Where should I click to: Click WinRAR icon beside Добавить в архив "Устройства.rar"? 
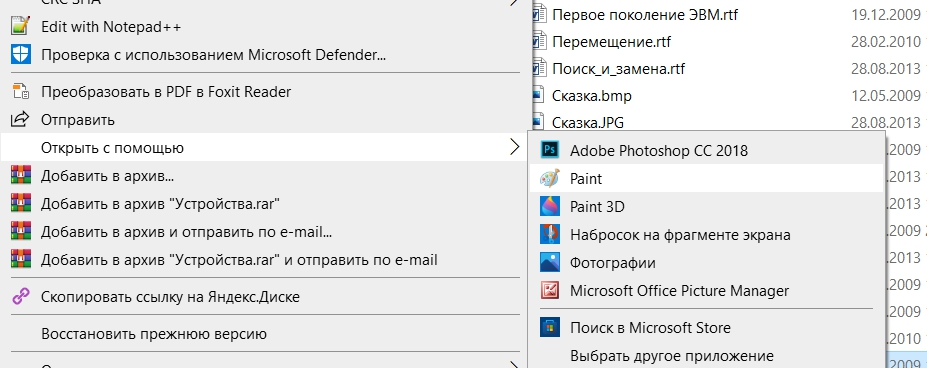(x=20, y=204)
